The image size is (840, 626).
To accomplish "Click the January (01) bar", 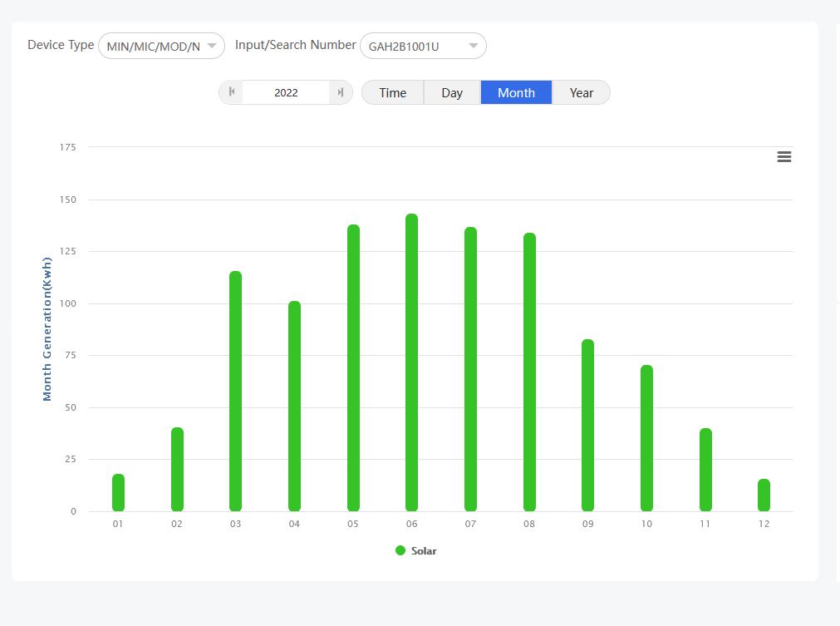I will [x=118, y=492].
